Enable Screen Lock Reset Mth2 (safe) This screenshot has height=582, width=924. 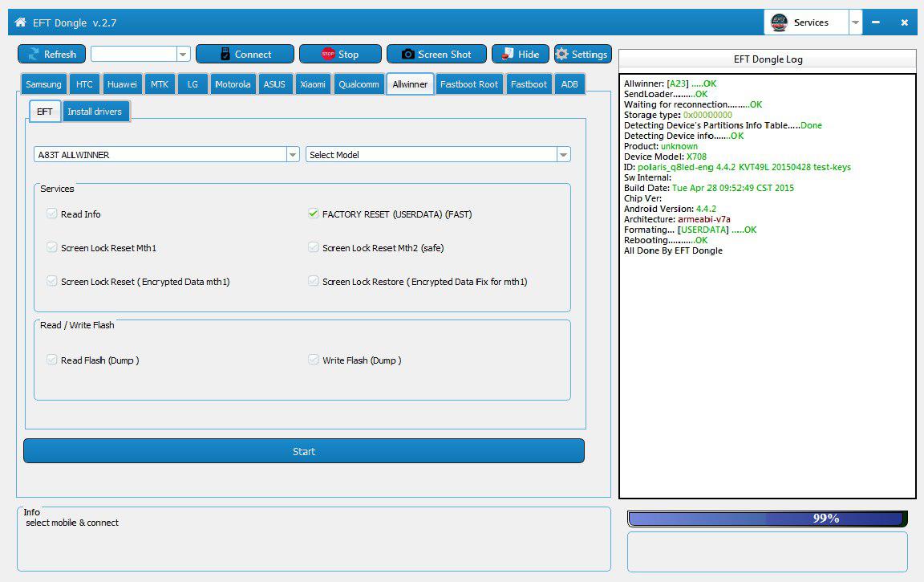pos(314,248)
